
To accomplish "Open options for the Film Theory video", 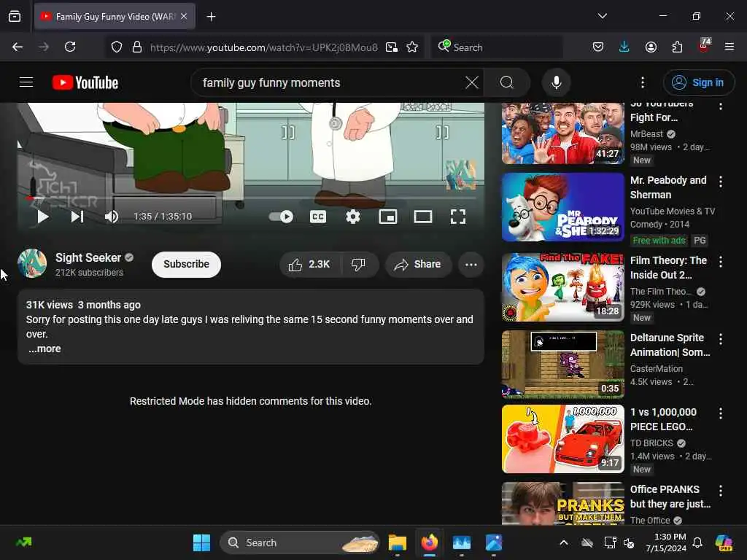I will point(720,262).
